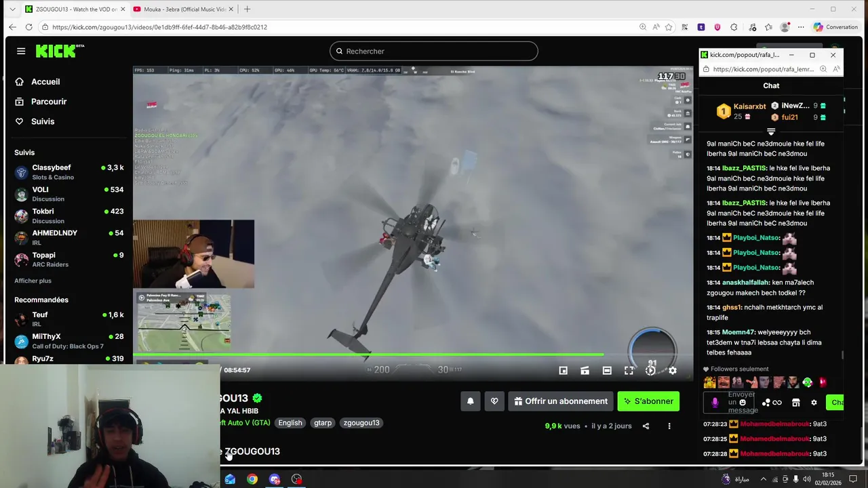
Task: Open AHMEDLNDY followed channel
Action: tap(68, 237)
